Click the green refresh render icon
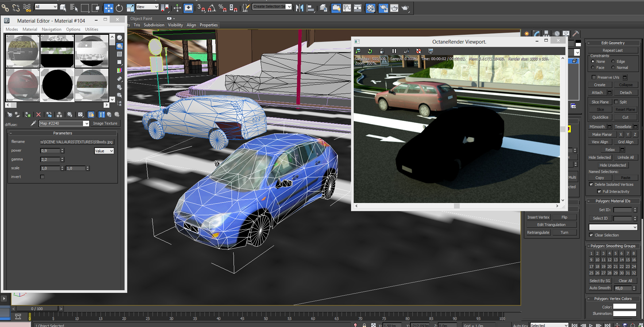 [x=370, y=51]
